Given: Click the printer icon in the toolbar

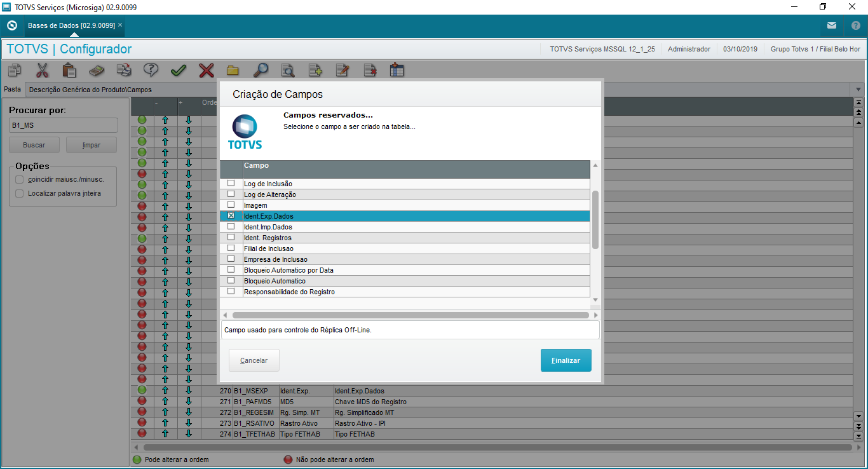Looking at the screenshot, I should [x=124, y=70].
